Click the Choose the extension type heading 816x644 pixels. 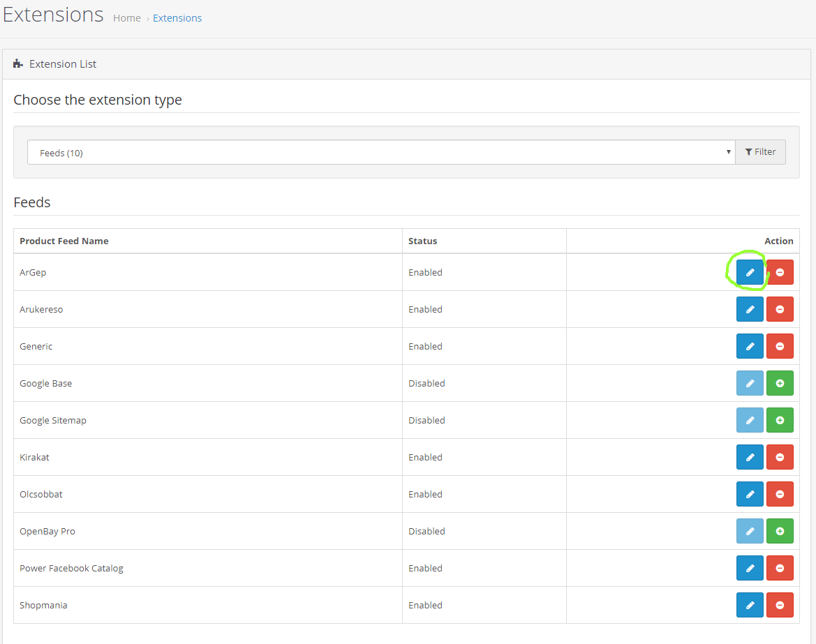[98, 99]
